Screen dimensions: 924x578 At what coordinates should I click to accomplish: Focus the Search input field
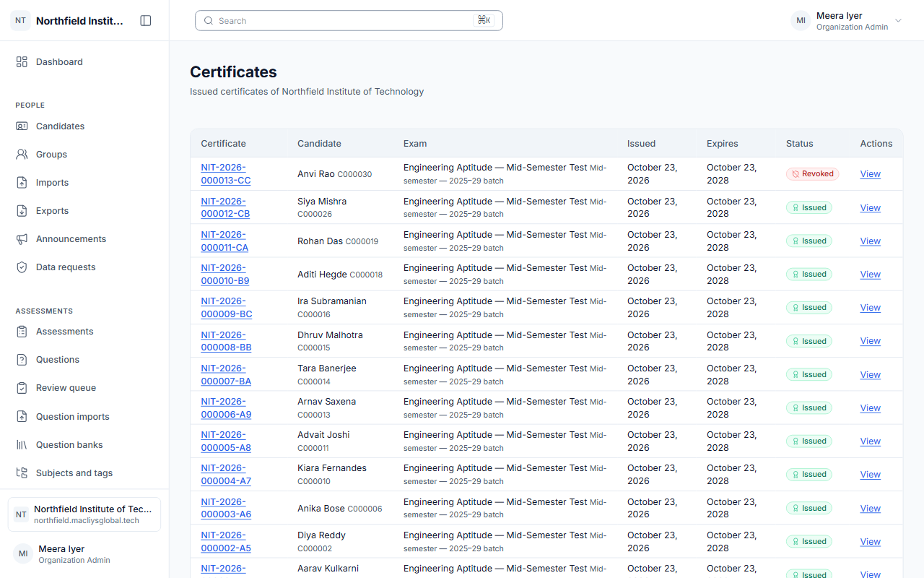[x=349, y=21]
